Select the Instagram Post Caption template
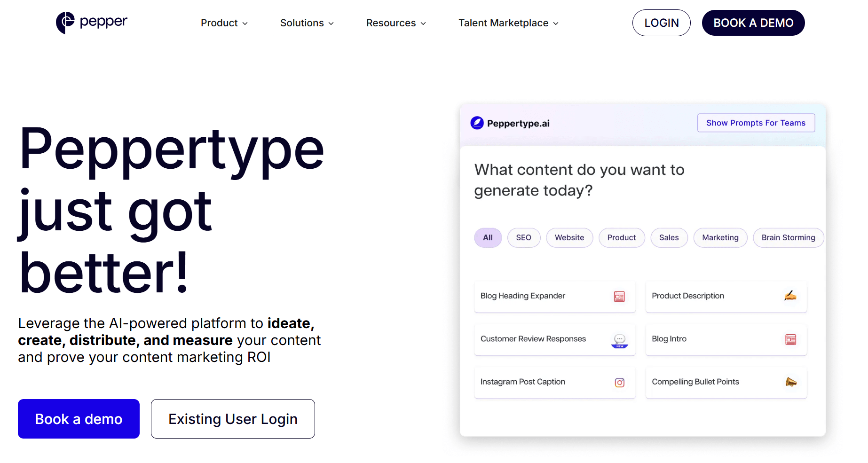 tap(555, 382)
